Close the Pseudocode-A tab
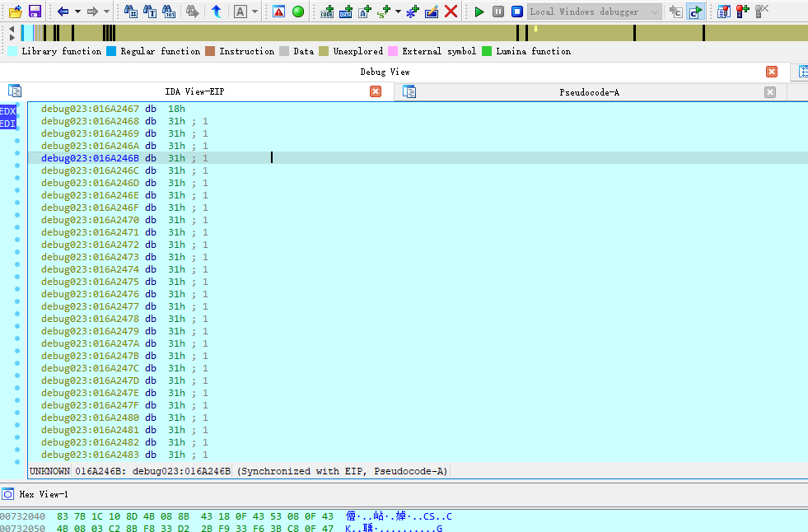Screen dimensions: 808x532 [x=770, y=92]
